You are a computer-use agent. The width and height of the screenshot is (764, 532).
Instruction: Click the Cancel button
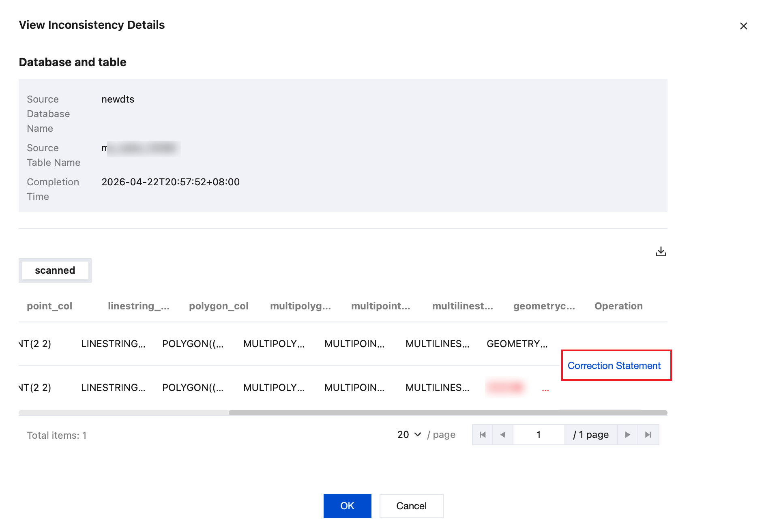tap(411, 506)
